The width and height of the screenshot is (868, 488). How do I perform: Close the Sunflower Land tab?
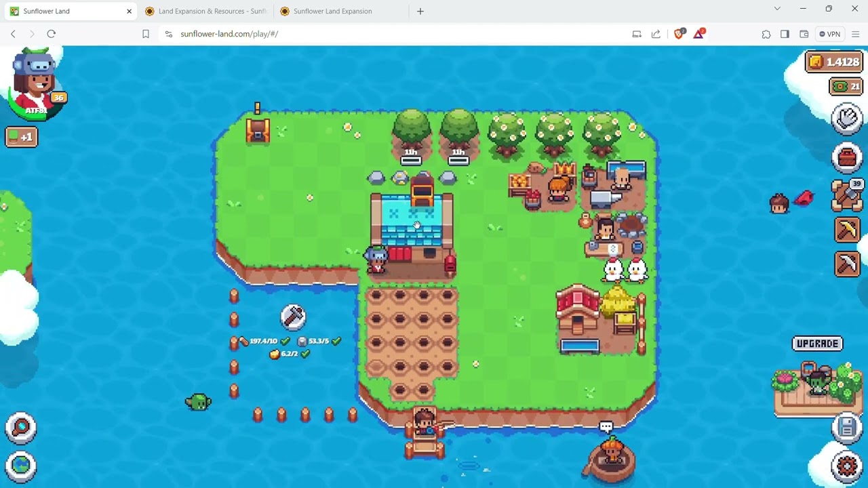[129, 11]
